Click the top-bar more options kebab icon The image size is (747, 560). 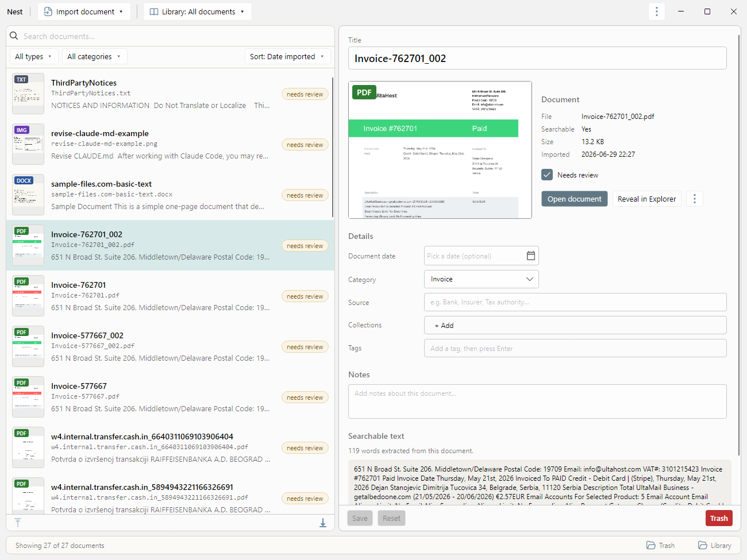coord(657,11)
